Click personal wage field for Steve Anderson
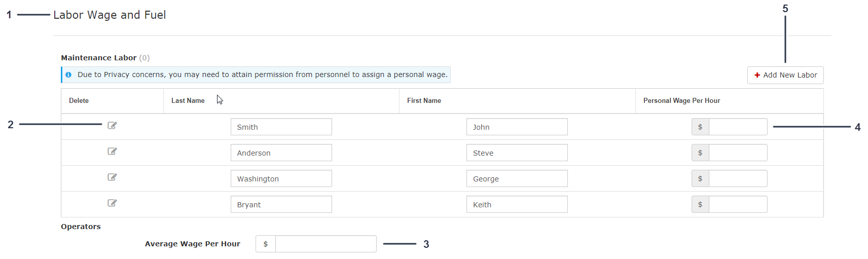868x259 pixels. click(x=738, y=153)
